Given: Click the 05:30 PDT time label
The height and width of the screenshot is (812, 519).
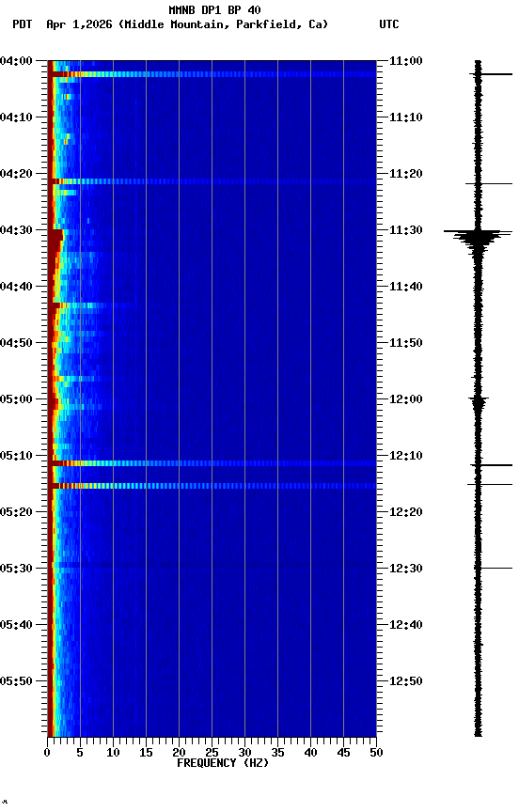Looking at the screenshot, I should click(x=16, y=569).
